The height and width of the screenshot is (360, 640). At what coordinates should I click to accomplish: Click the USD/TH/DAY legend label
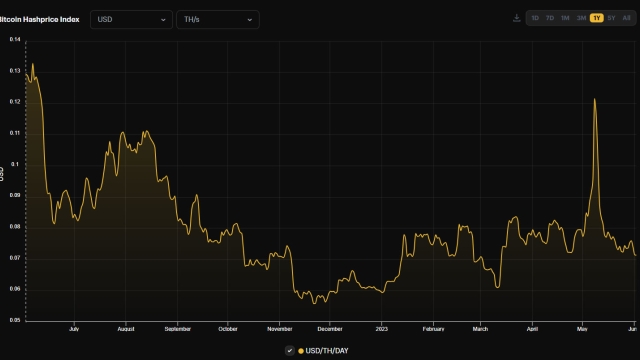pos(327,351)
